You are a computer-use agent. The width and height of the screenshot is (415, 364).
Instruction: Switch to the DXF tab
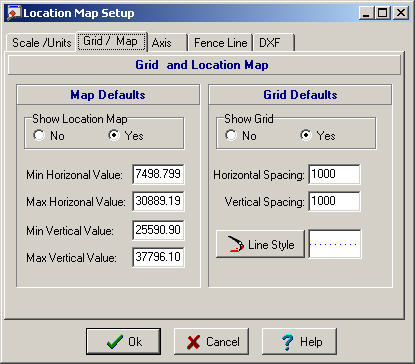click(x=273, y=43)
